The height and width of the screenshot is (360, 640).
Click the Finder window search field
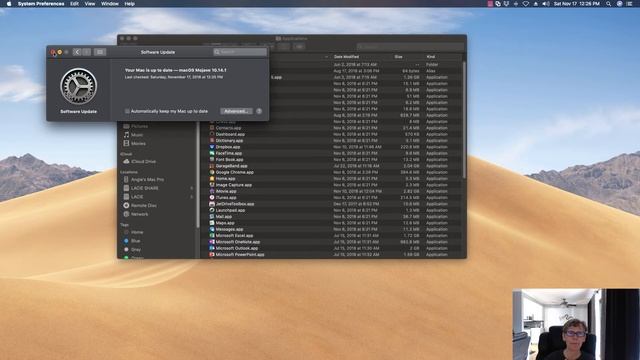tap(410, 47)
